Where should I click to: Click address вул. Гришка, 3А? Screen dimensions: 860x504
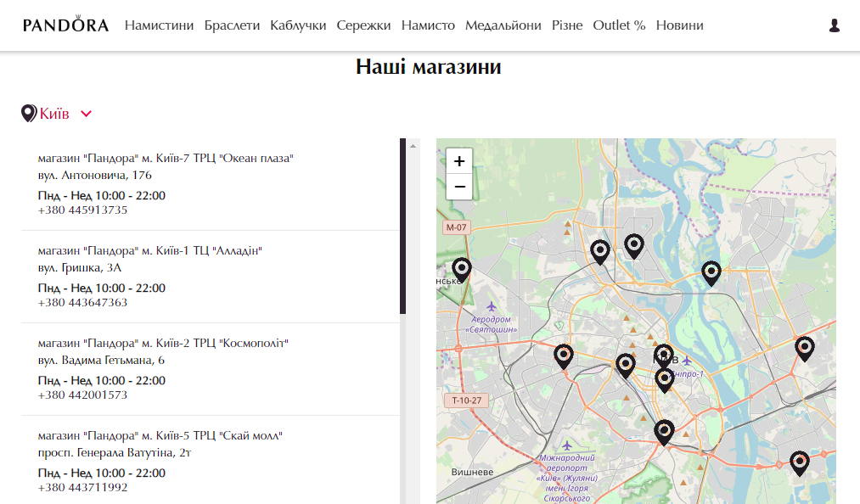point(80,268)
